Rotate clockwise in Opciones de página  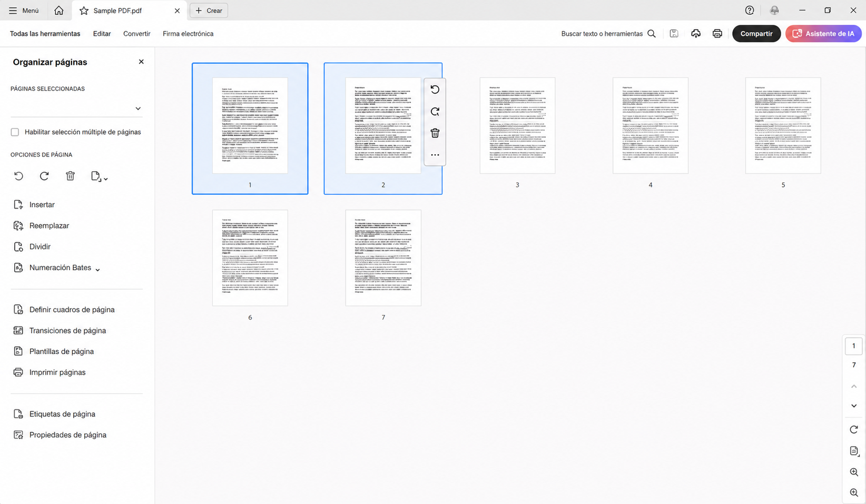click(x=44, y=176)
